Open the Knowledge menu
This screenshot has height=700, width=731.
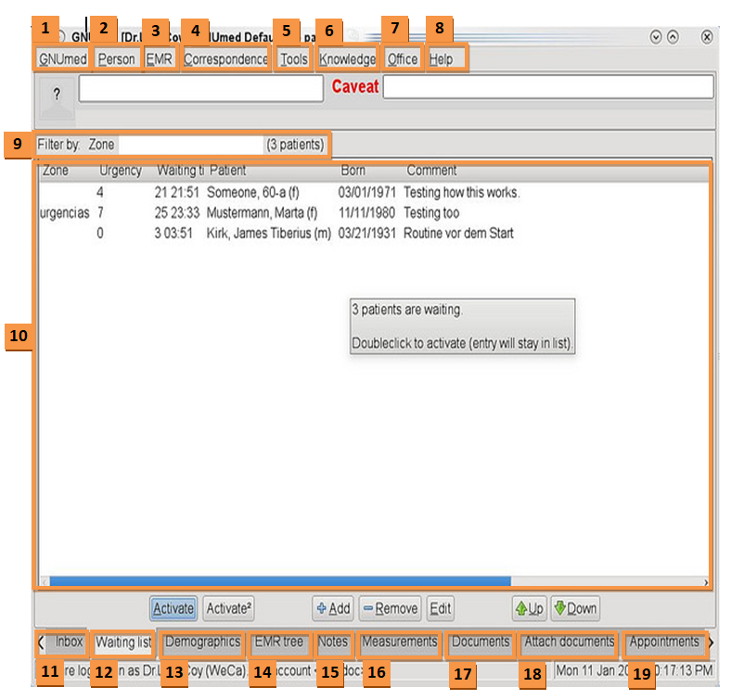(x=347, y=59)
